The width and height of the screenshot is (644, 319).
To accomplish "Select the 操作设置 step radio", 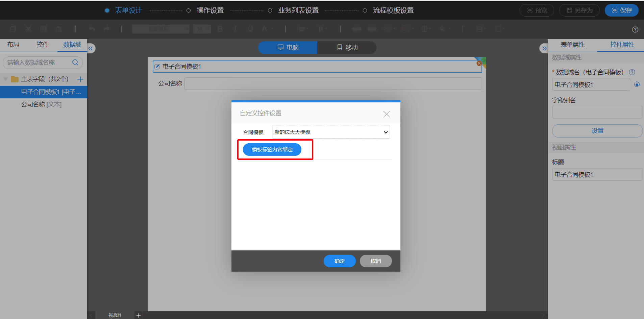I will tap(189, 10).
